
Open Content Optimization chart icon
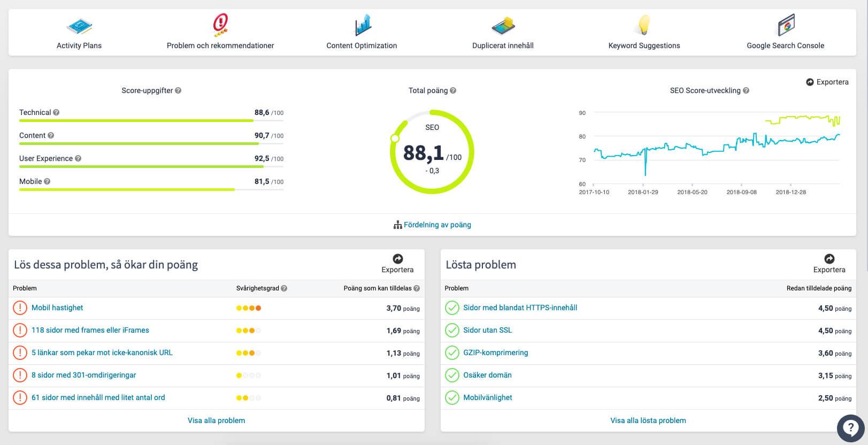363,25
